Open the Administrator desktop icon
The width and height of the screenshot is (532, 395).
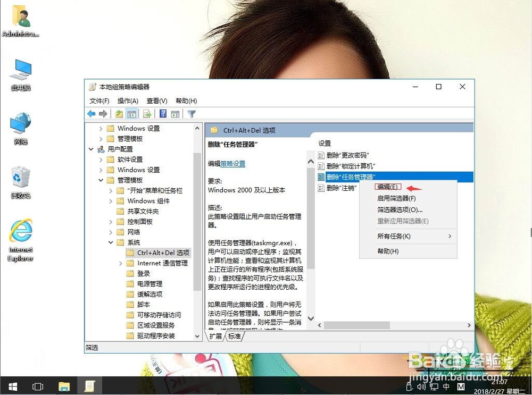pyautogui.click(x=21, y=20)
